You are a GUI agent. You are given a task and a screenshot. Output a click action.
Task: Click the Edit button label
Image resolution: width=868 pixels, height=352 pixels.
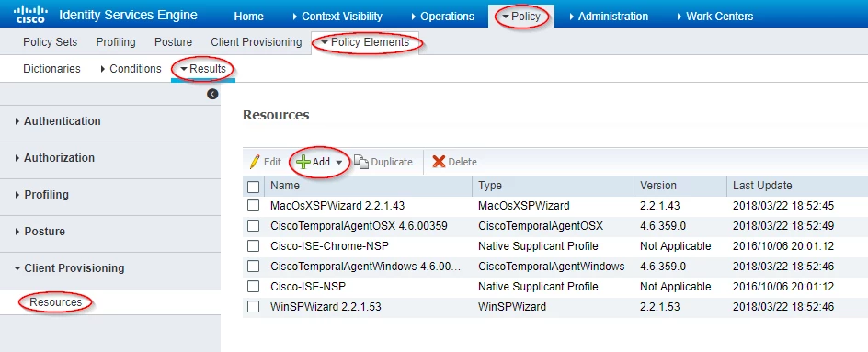[x=272, y=162]
